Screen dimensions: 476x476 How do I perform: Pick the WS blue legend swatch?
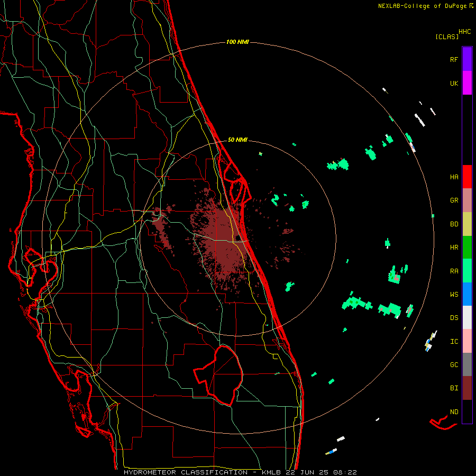pos(467,294)
